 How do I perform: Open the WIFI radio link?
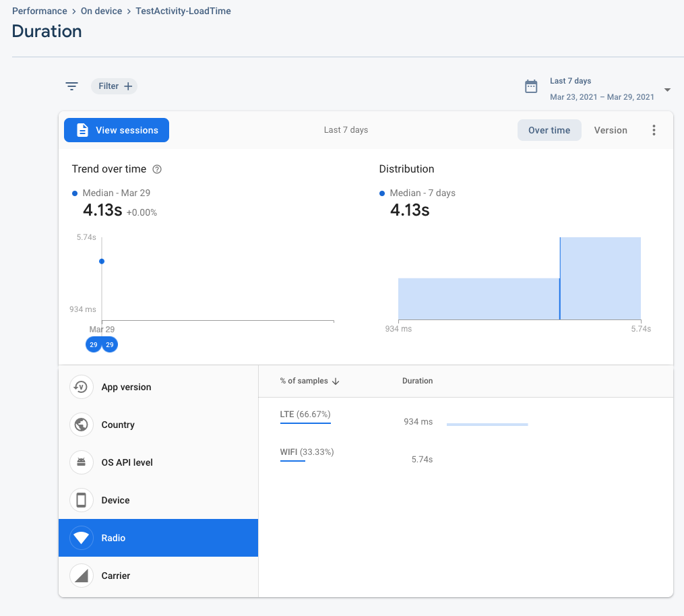click(x=288, y=452)
